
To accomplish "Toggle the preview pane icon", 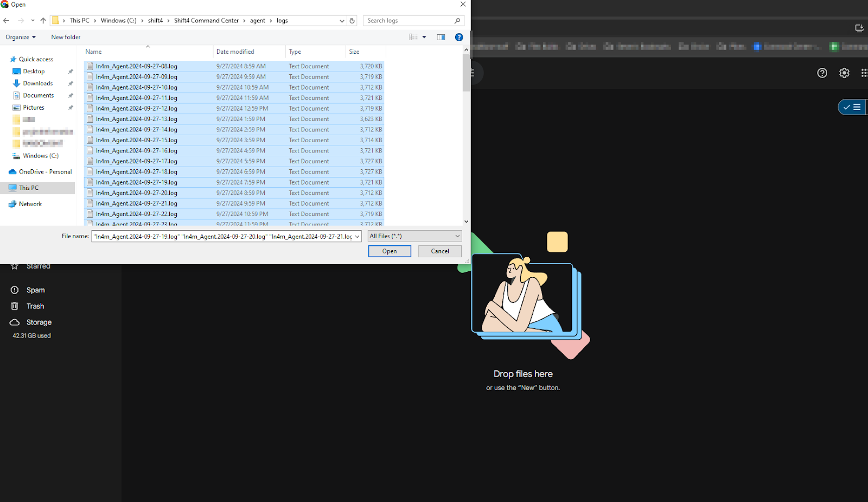I will point(441,37).
